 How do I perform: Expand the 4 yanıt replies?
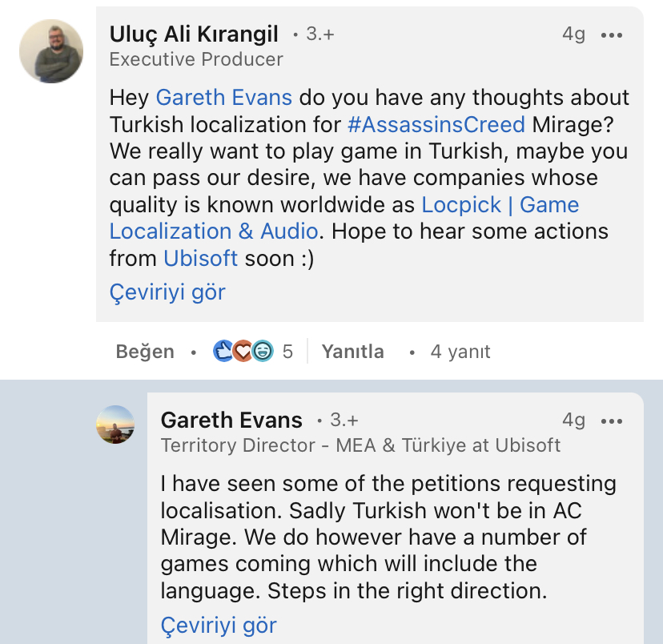click(x=460, y=352)
